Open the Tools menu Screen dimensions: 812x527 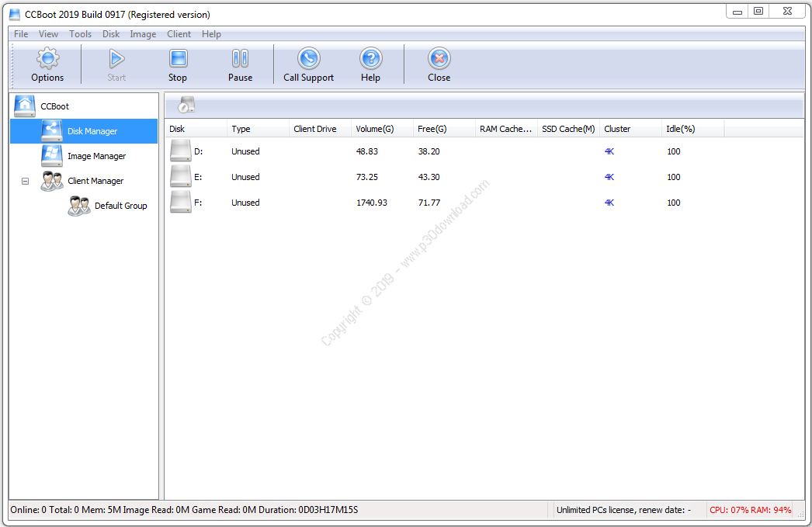(80, 34)
